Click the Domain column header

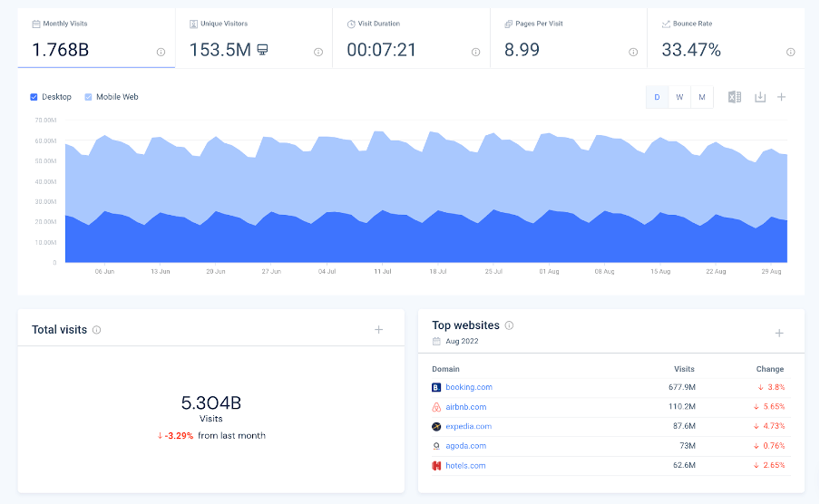pyautogui.click(x=445, y=369)
